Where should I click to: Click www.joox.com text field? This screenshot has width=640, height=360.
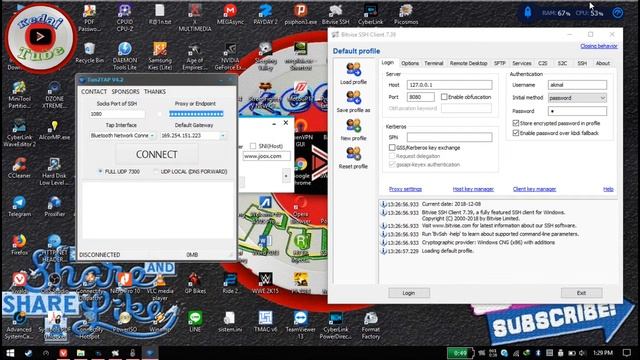[267, 156]
